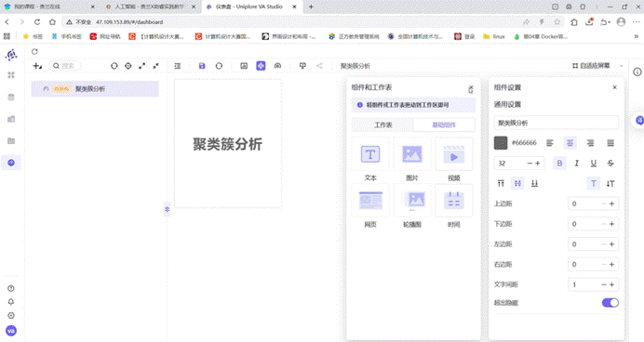Toggle italic formatting I
This screenshot has width=644, height=342.
click(577, 164)
